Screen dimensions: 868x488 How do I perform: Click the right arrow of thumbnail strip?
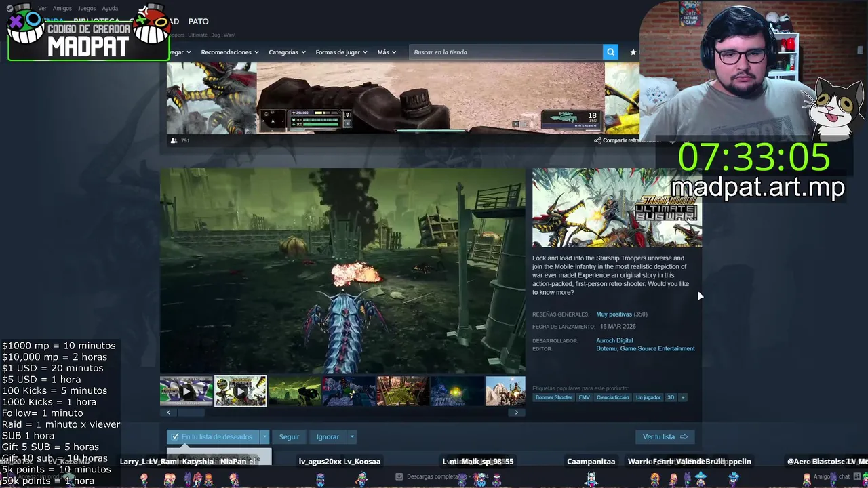point(517,412)
